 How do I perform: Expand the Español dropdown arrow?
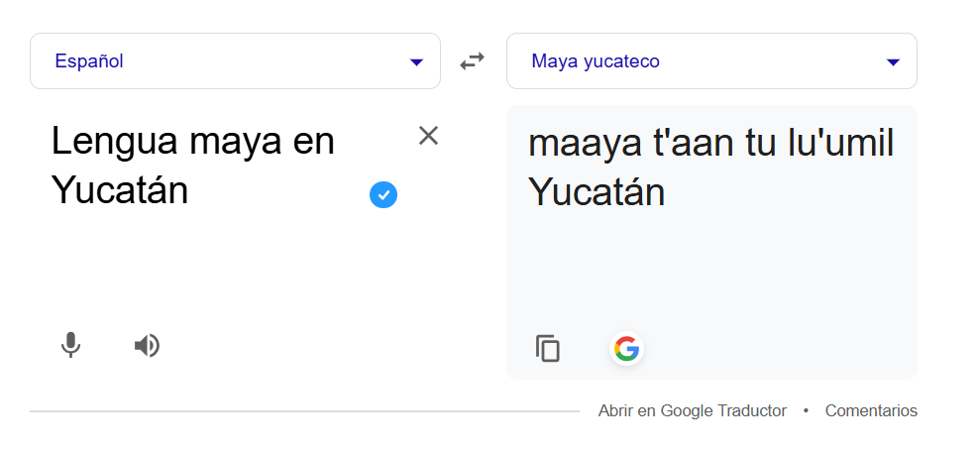(416, 62)
